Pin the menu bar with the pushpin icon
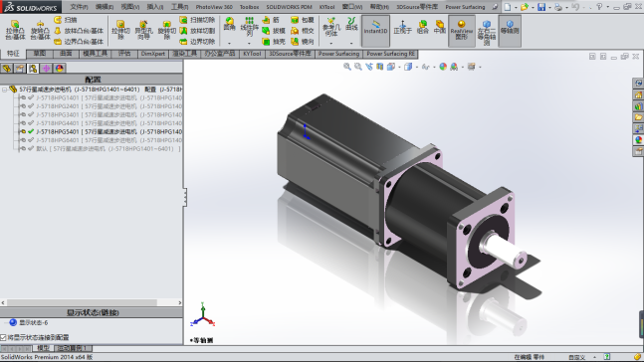Screen dimensions: 644x362 tap(495, 7)
